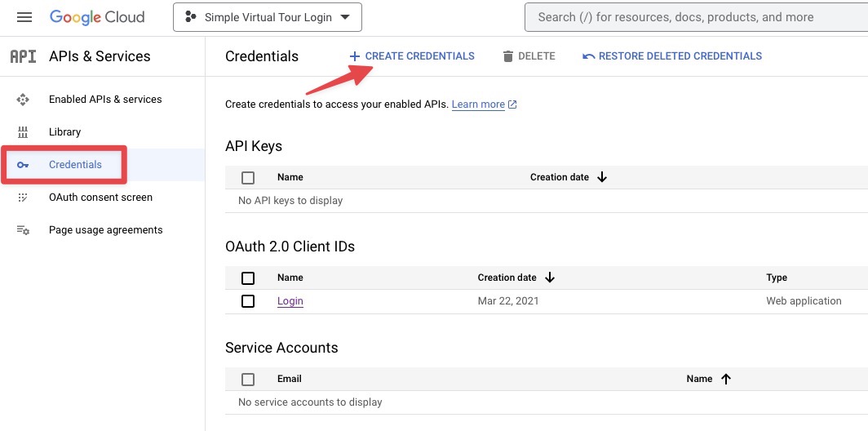Sort OAuth Client IDs by Name

290,278
